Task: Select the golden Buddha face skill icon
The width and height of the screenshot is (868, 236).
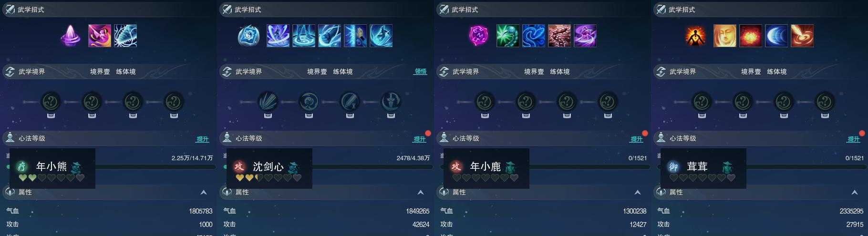Action: point(725,36)
